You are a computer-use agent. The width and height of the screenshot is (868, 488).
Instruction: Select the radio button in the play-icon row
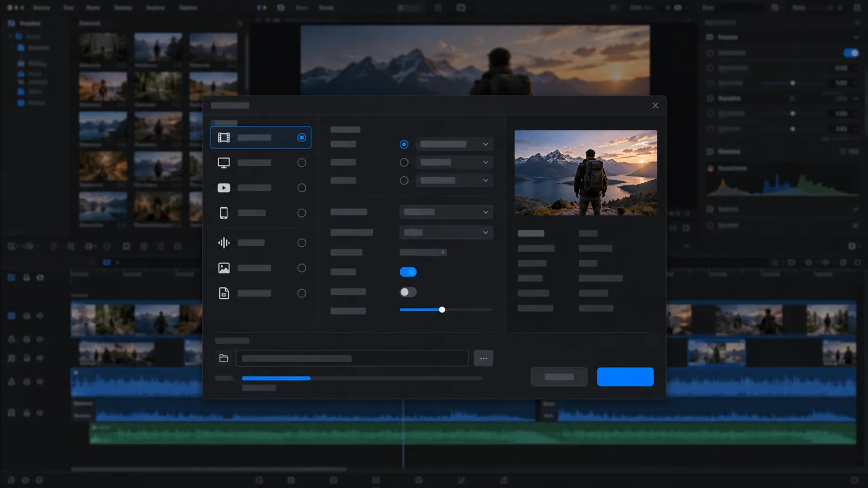click(302, 188)
